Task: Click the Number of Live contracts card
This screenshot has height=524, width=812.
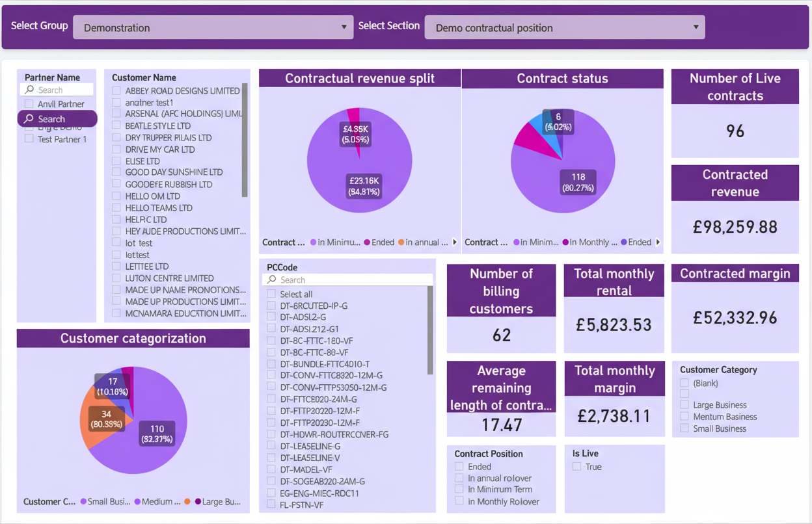Action: pos(735,114)
